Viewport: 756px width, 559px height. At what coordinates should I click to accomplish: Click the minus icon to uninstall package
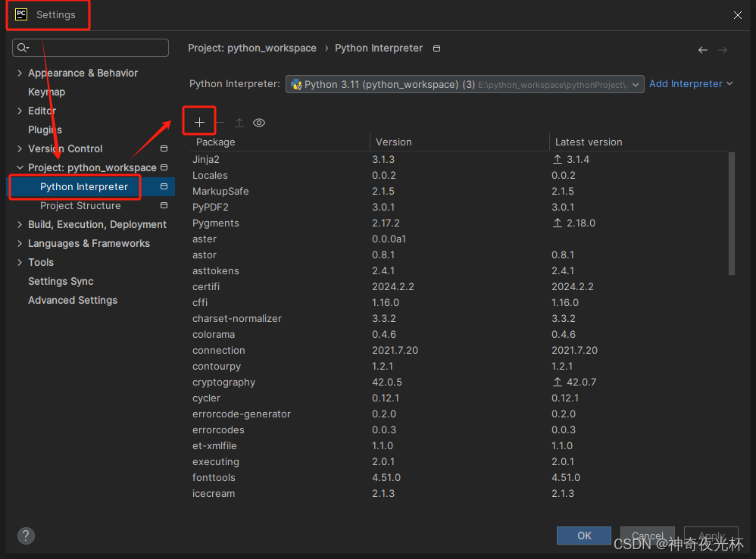(x=220, y=123)
